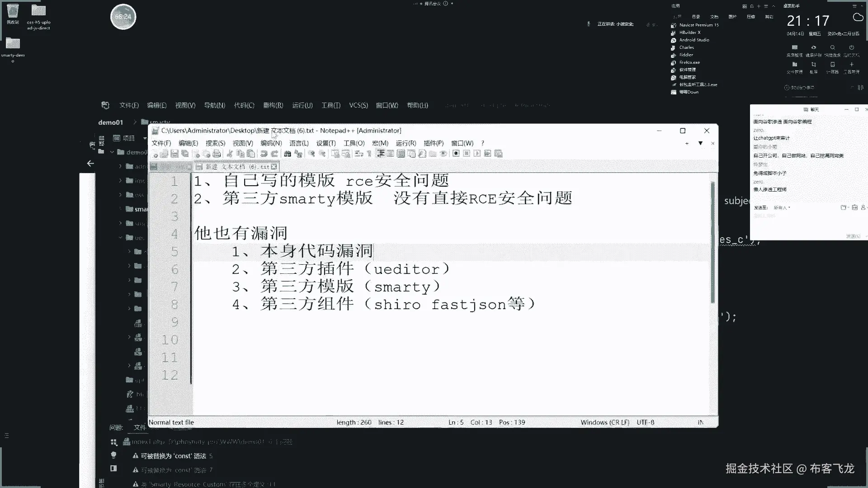Close the 新建 文本文档 (6).txt tab
This screenshot has width=868, height=488.
click(x=274, y=167)
